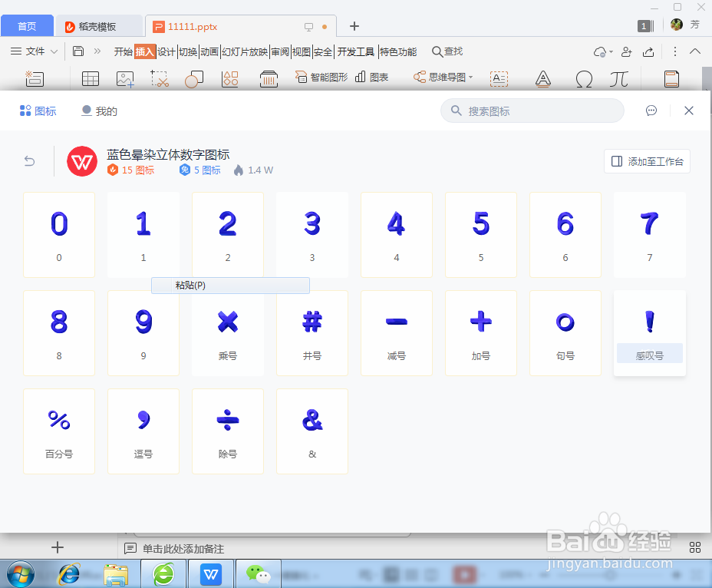The height and width of the screenshot is (588, 712).
Task: Open File Explorer from taskbar
Action: 116,575
